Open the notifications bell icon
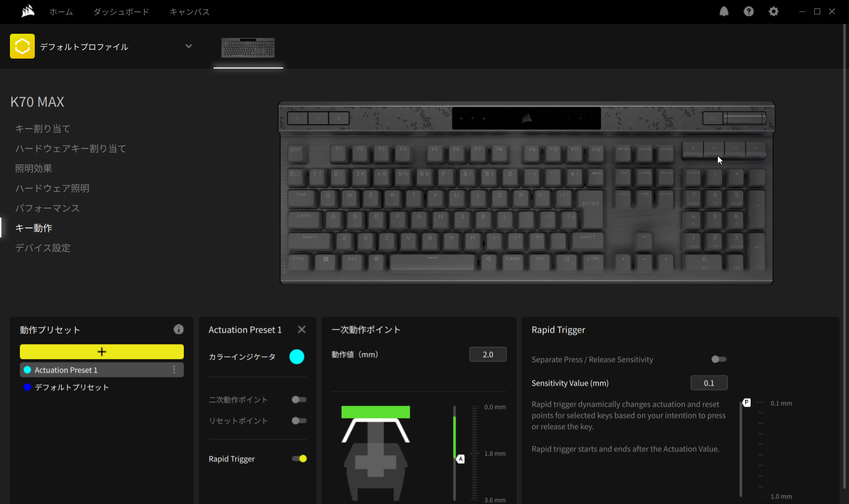 point(724,11)
